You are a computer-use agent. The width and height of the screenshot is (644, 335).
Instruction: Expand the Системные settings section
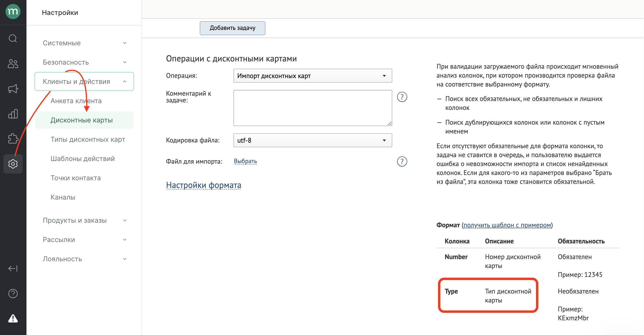click(84, 43)
